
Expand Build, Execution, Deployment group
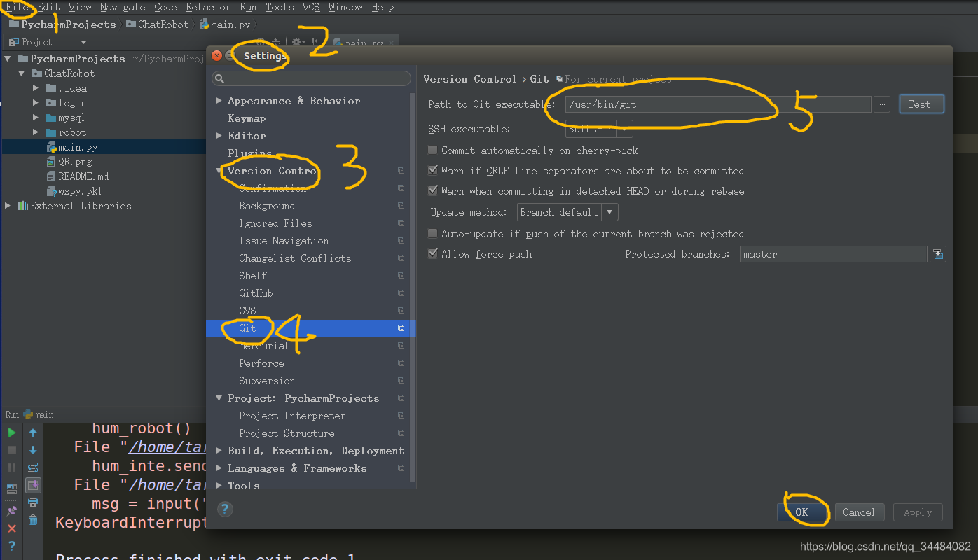coord(219,451)
